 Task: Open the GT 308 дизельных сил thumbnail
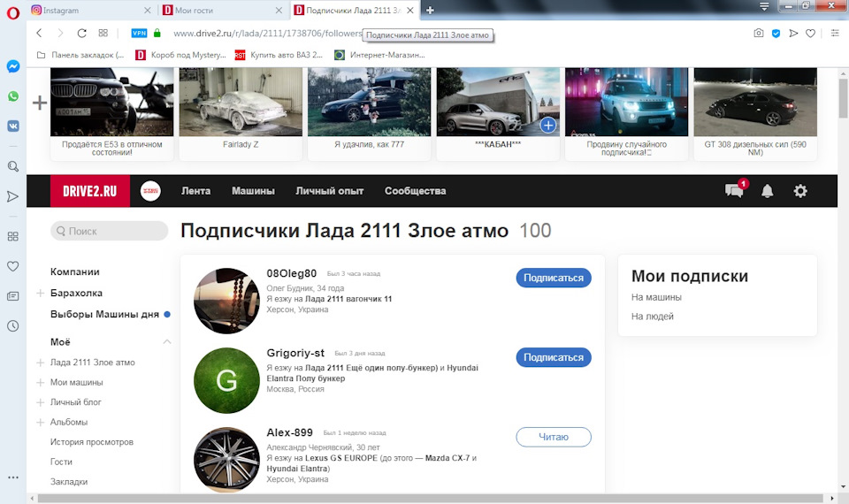point(755,102)
